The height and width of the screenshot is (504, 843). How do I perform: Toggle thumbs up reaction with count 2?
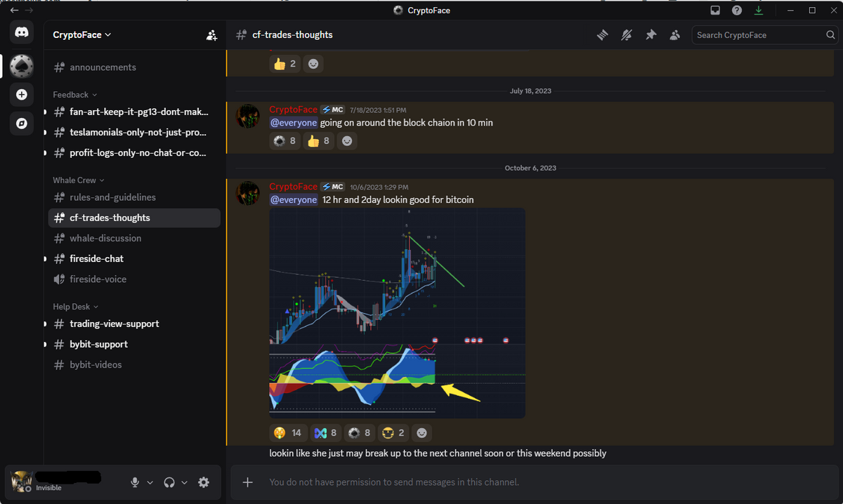point(285,64)
